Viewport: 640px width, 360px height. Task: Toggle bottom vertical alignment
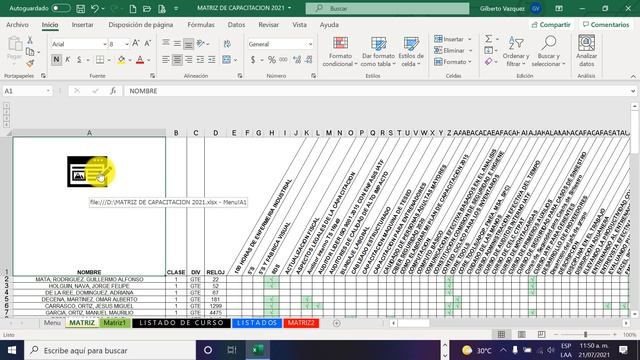pyautogui.click(x=188, y=44)
